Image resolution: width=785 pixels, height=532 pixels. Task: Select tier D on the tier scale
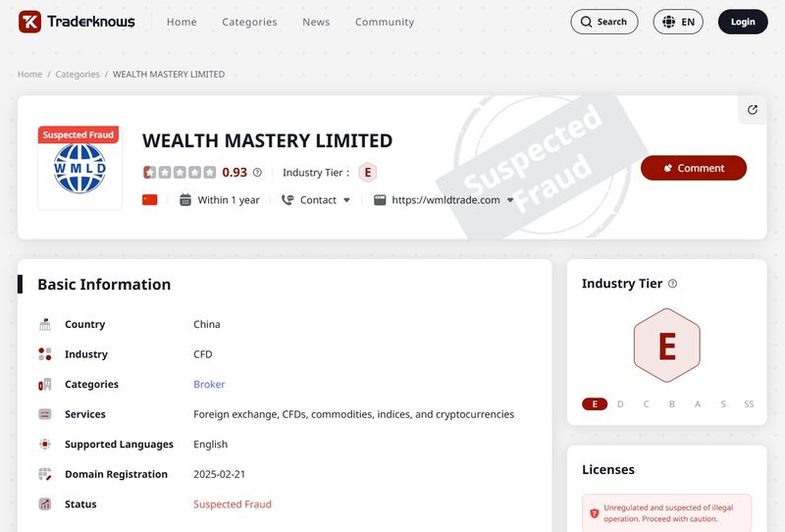[x=620, y=403]
